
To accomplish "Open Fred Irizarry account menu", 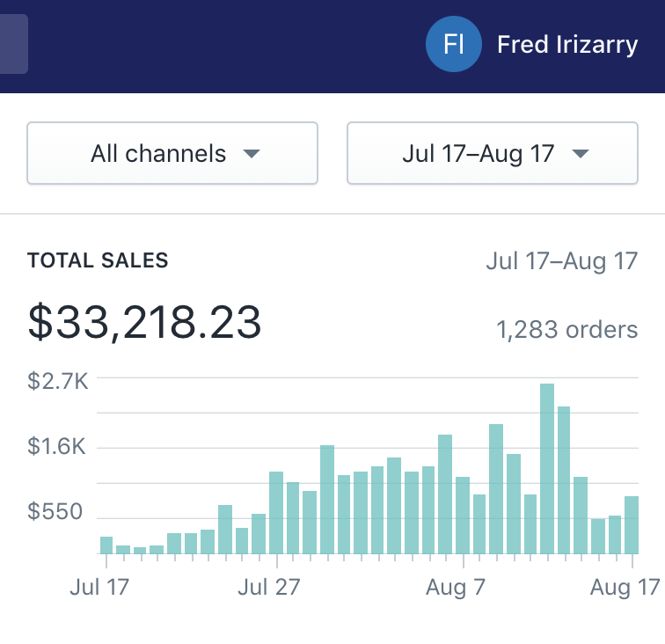I will [x=567, y=45].
